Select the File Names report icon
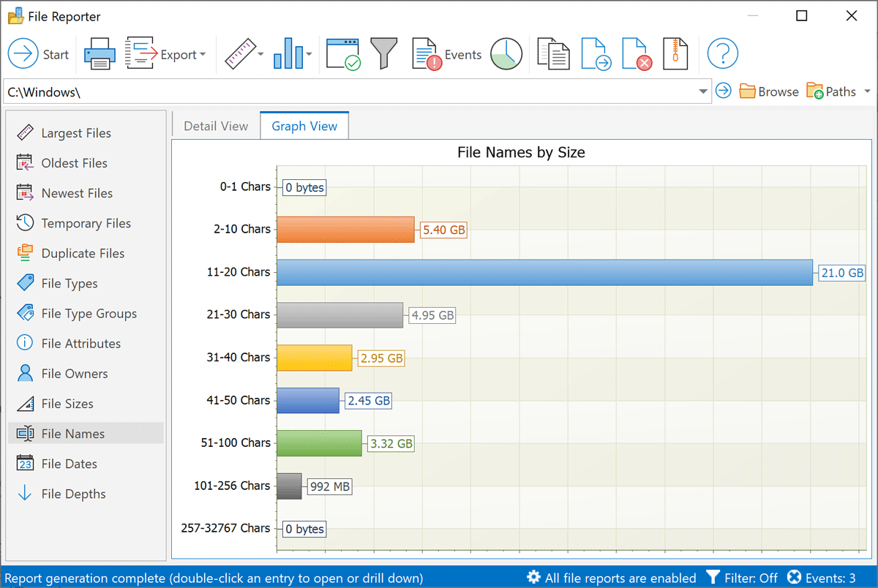This screenshot has width=878, height=588. pos(24,433)
